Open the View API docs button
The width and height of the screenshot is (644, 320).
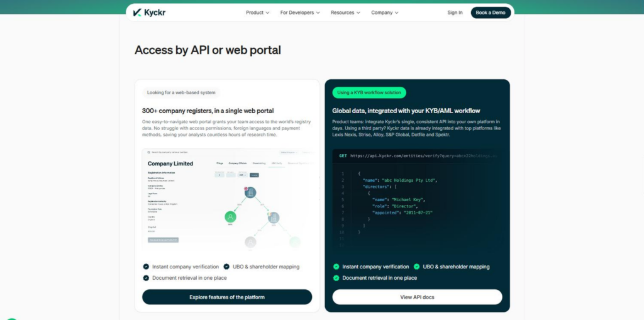click(x=417, y=297)
